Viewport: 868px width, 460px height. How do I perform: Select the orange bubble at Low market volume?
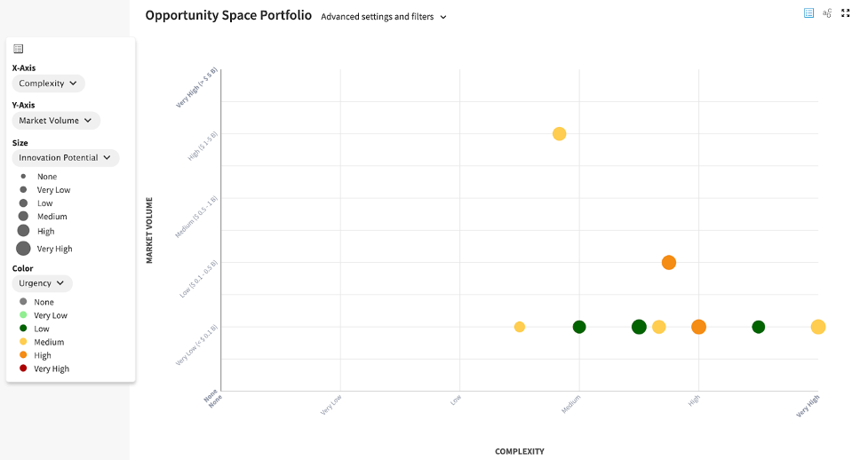click(x=669, y=262)
